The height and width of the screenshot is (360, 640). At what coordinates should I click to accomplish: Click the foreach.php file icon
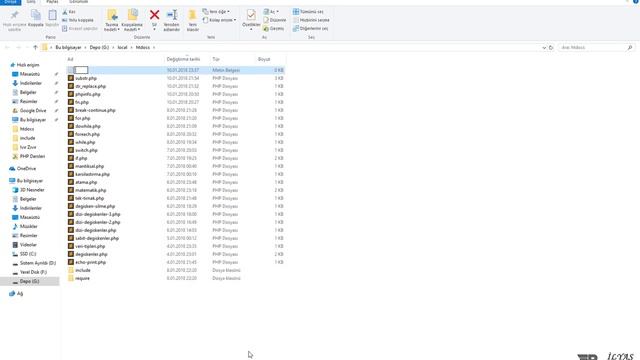(x=71, y=134)
